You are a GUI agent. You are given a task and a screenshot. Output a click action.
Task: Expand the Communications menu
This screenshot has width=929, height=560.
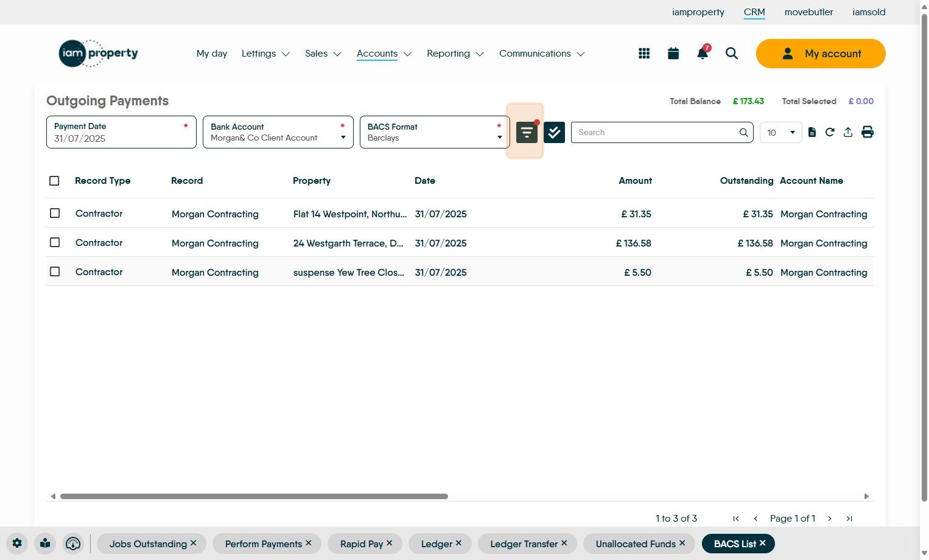pos(542,54)
